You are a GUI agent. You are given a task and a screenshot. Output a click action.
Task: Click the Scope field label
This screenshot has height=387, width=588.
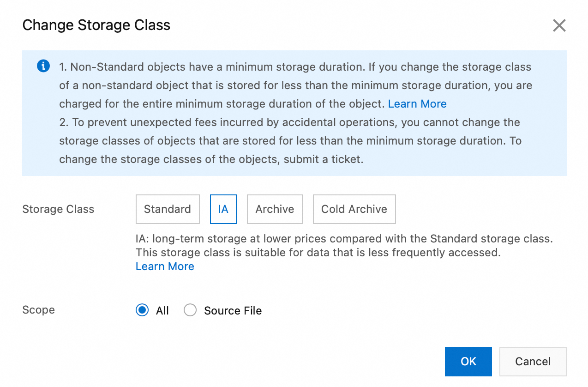point(38,310)
